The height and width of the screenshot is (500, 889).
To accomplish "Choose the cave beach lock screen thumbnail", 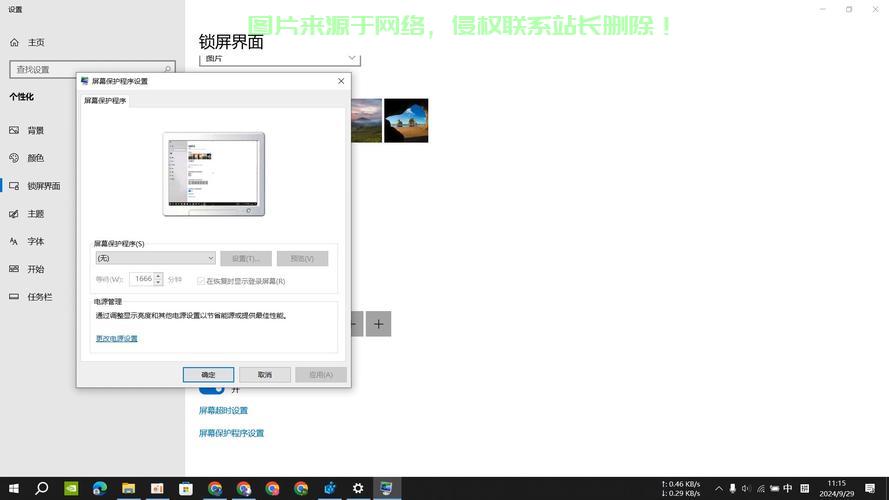I will (x=407, y=120).
